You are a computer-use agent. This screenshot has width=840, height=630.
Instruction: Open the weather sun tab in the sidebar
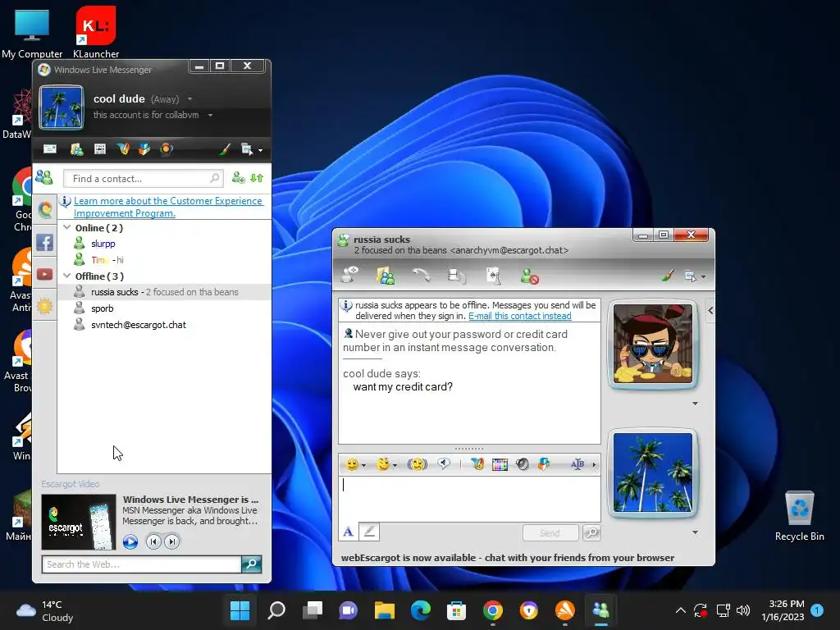[x=45, y=306]
